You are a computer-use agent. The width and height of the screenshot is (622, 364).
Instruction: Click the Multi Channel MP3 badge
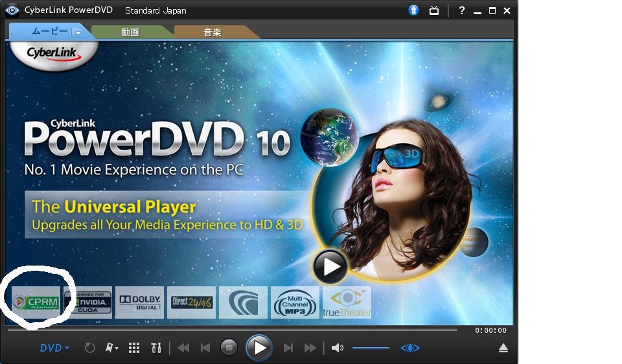click(x=295, y=302)
